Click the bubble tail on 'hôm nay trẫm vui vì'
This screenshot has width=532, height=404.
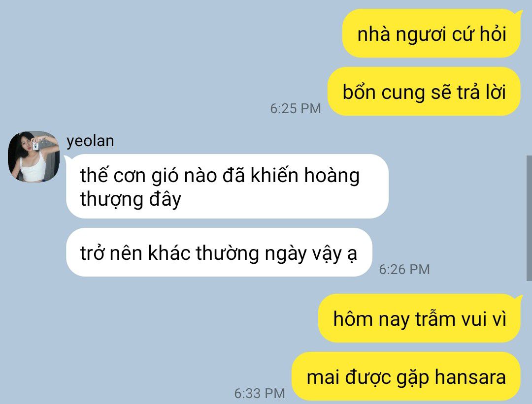pyautogui.click(x=517, y=299)
